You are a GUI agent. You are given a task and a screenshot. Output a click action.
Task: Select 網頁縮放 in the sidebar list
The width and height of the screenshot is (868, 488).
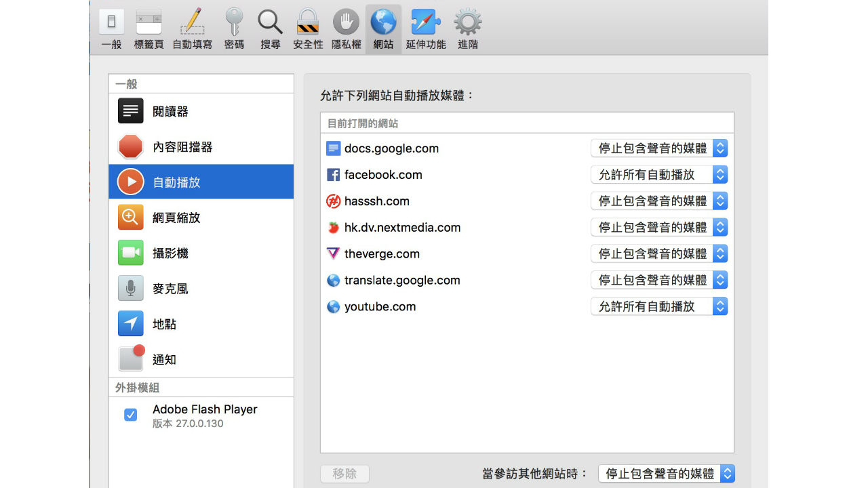[x=201, y=217]
